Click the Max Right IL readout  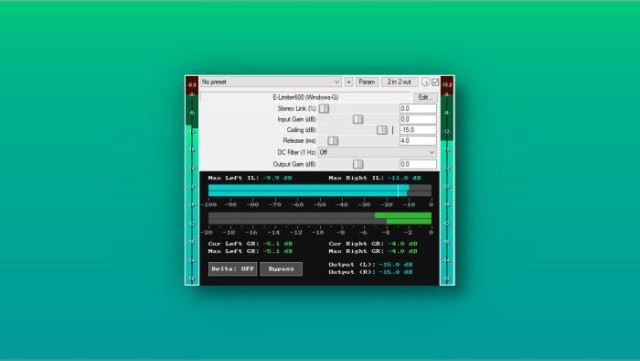(375, 178)
